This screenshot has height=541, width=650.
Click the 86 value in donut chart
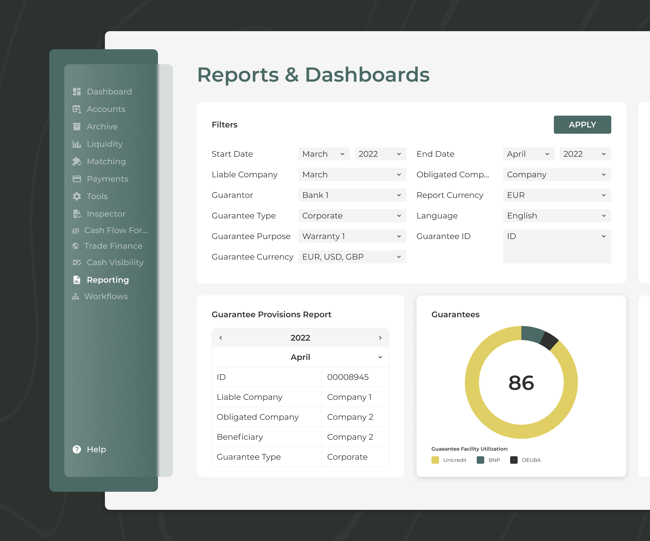pyautogui.click(x=521, y=383)
